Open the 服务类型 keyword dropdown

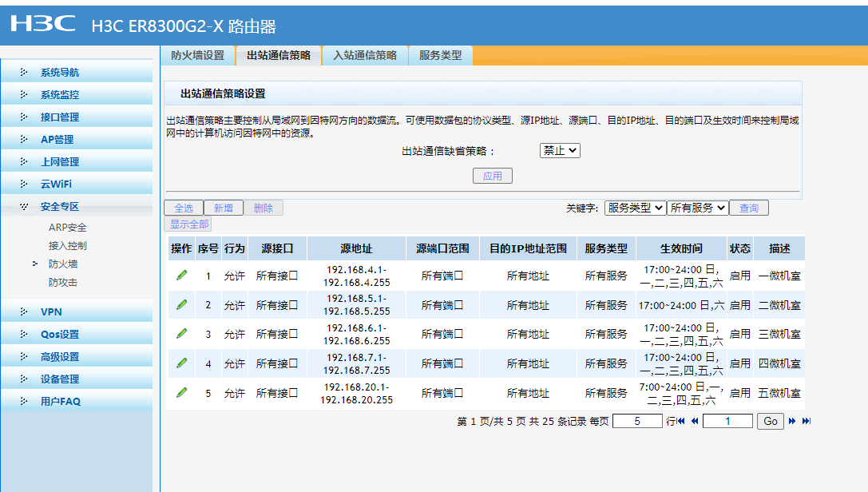635,208
